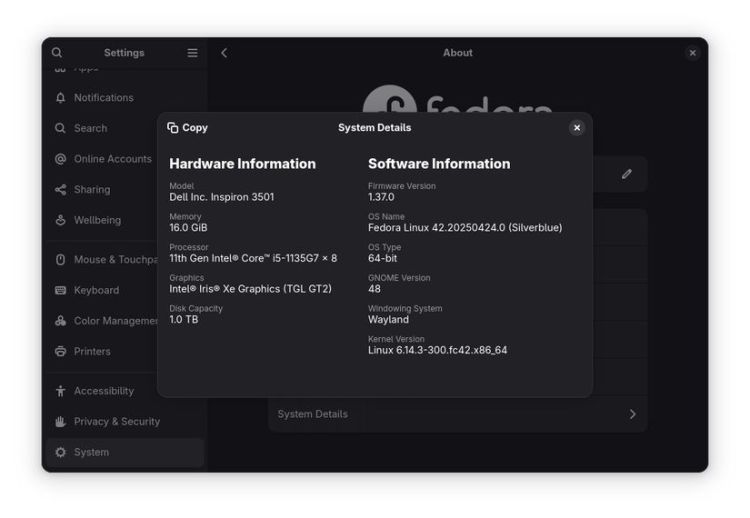
Task: Open Online Accounts settings
Action: point(111,159)
